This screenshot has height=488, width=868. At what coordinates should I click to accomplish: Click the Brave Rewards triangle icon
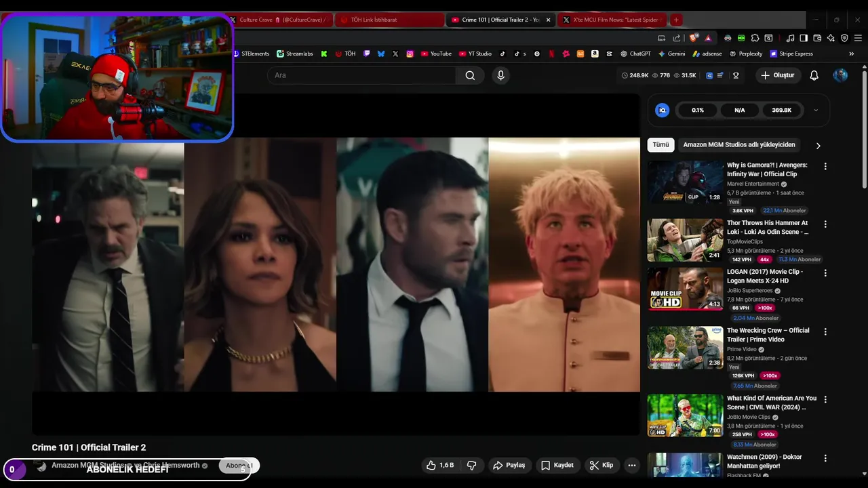coord(708,38)
